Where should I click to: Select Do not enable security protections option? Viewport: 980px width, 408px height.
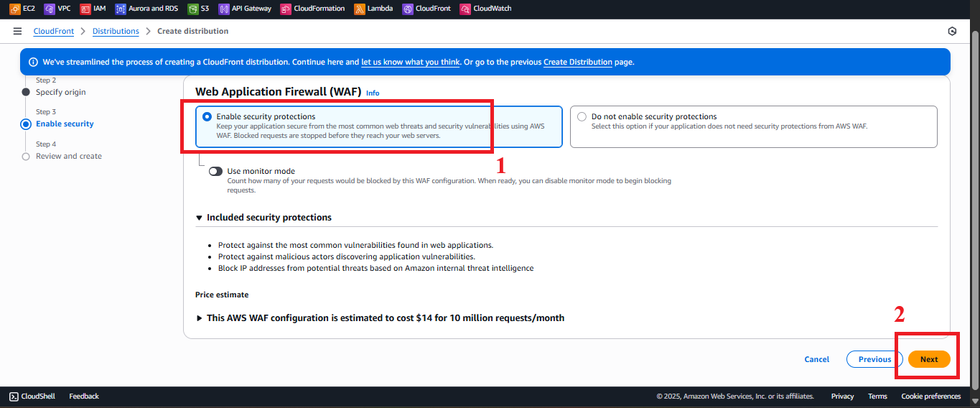pyautogui.click(x=582, y=116)
